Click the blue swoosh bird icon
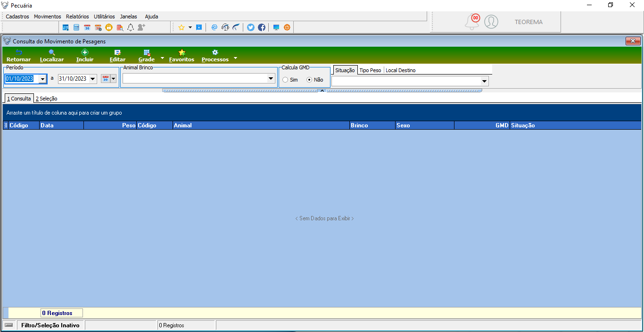The image size is (644, 332). pos(236,27)
